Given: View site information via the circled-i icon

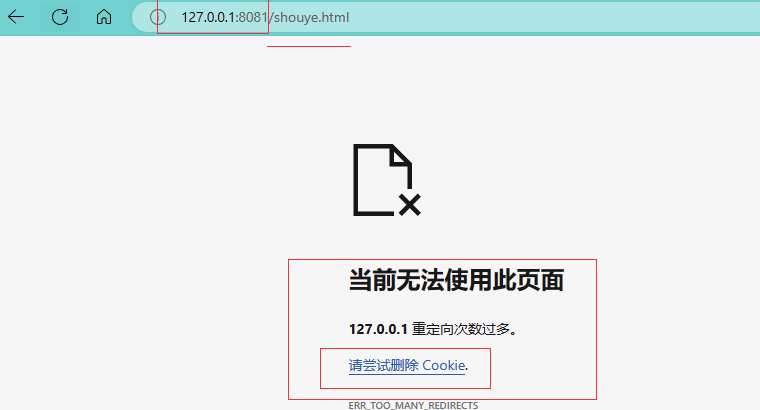Looking at the screenshot, I should tap(158, 17).
